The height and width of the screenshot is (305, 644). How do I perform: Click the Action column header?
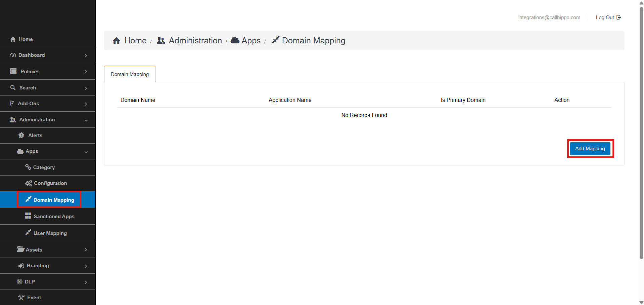pyautogui.click(x=562, y=100)
